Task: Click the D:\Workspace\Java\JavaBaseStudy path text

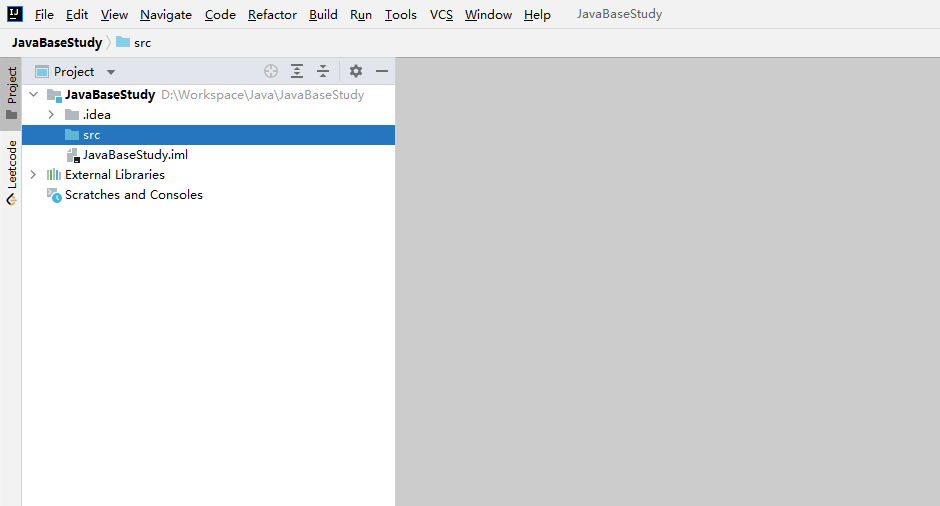Action: [x=263, y=95]
